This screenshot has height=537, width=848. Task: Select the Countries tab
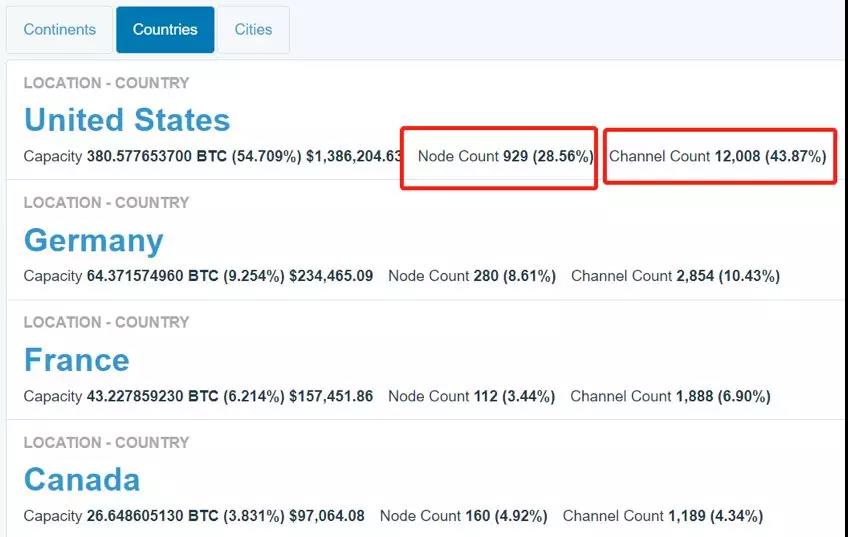165,30
